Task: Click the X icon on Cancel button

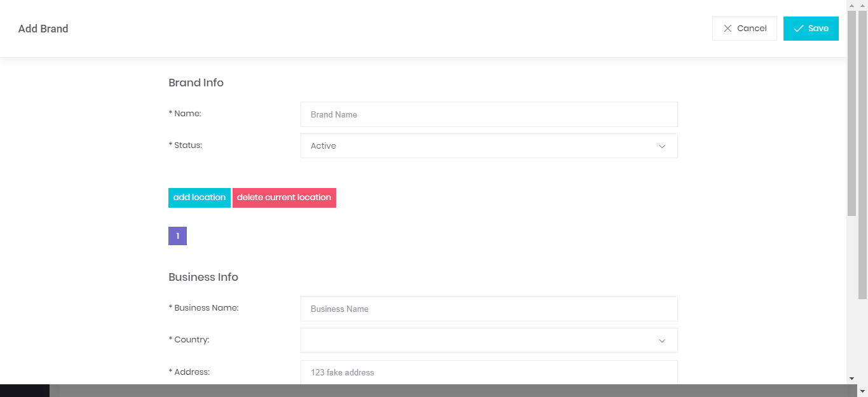Action: [x=728, y=29]
